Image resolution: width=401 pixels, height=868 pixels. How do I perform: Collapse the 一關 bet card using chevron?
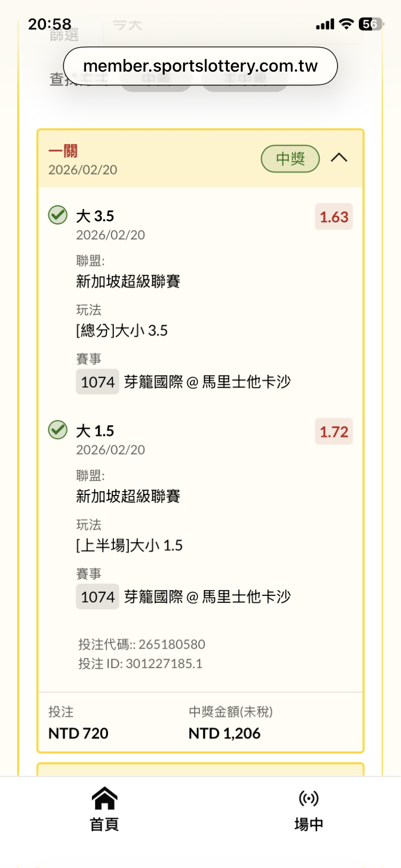coord(339,158)
